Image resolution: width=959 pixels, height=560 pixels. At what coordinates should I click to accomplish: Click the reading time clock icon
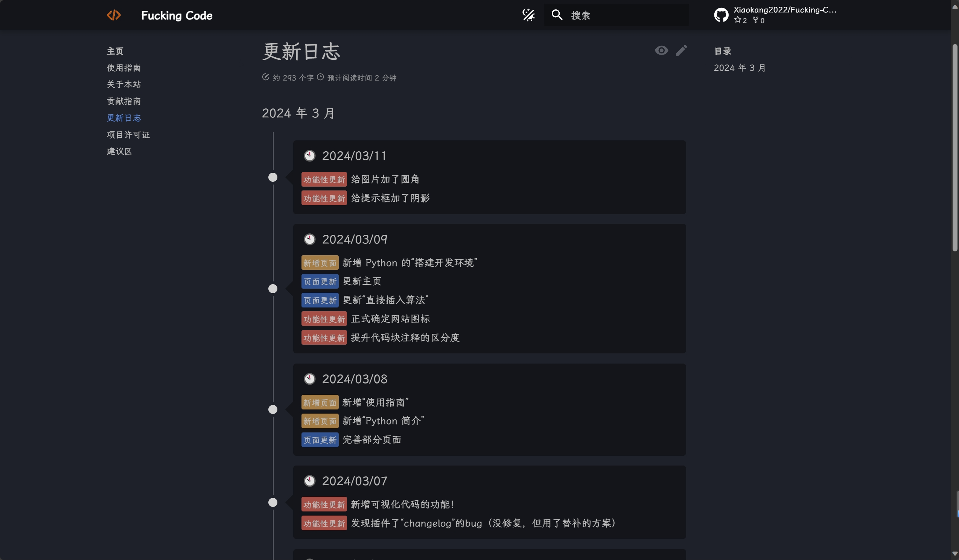tap(320, 77)
